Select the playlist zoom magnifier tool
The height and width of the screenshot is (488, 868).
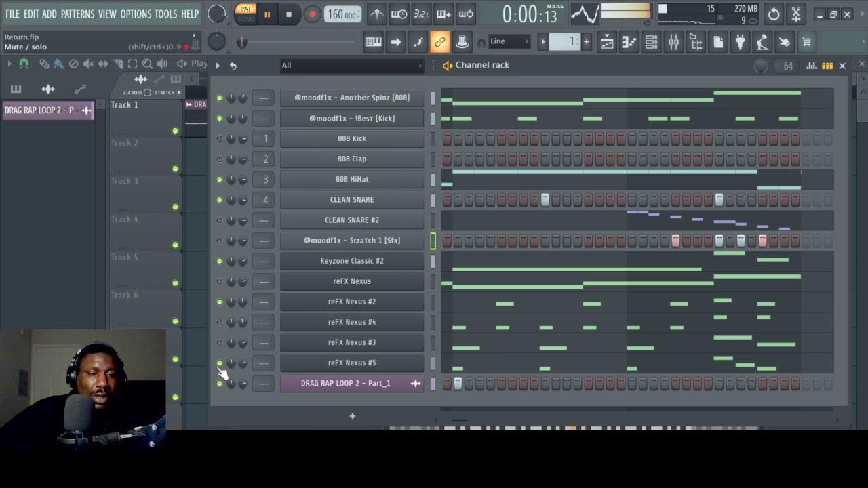click(147, 64)
